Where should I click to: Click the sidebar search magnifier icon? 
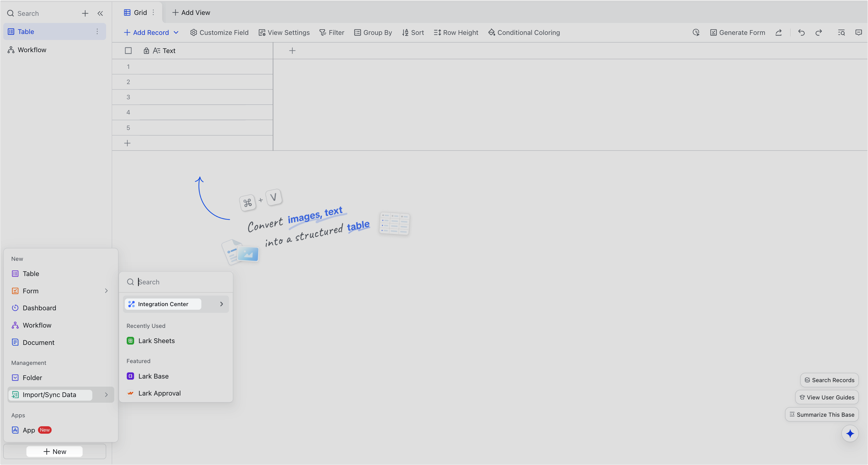pos(11,13)
